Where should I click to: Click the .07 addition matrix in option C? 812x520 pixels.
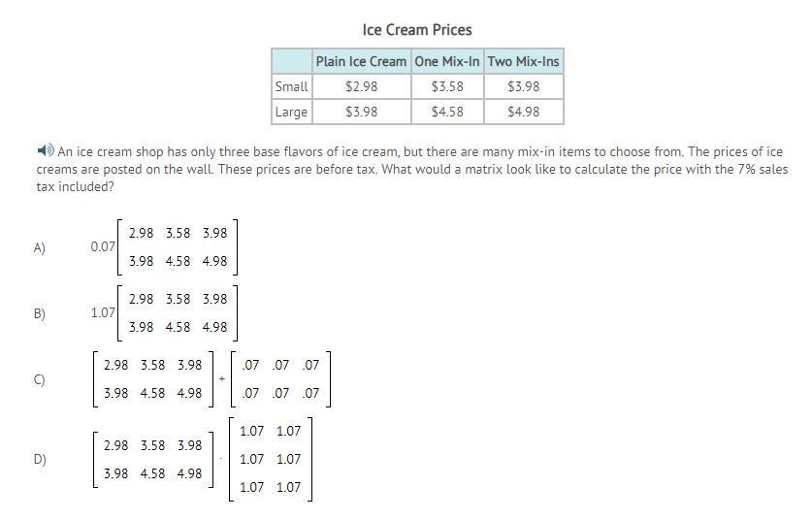click(280, 379)
